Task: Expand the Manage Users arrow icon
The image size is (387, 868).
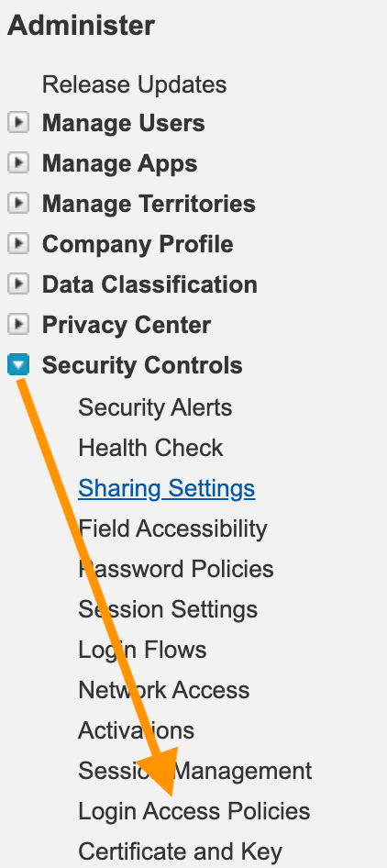Action: coord(18,122)
